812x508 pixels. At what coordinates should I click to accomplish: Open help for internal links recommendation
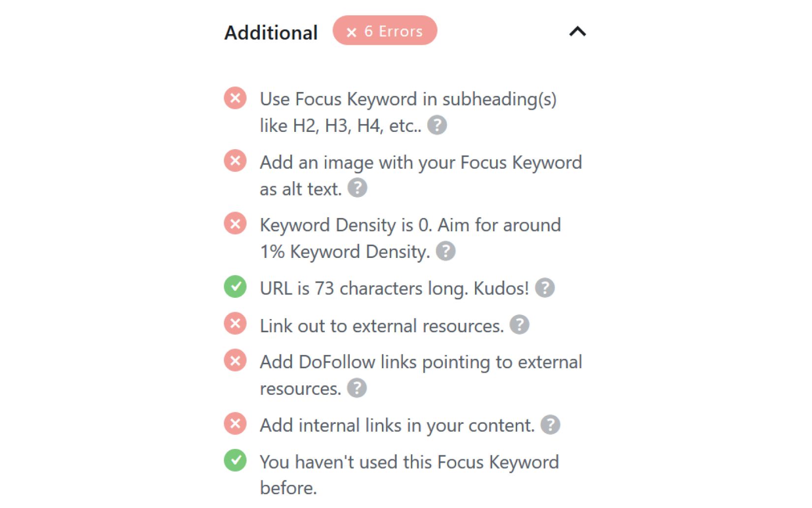tap(550, 424)
